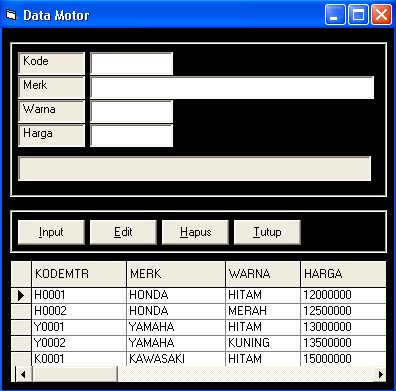Screen dimensions: 396x391
Task: Click the row selector beside Y0002
Action: click(x=21, y=343)
